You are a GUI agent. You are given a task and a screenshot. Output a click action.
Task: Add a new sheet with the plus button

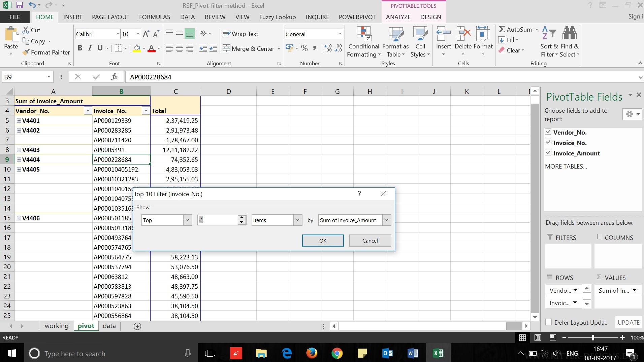click(x=137, y=326)
